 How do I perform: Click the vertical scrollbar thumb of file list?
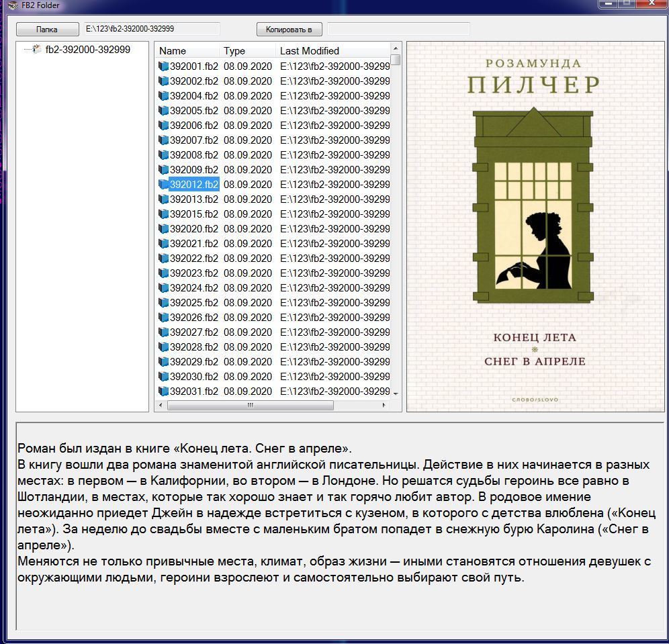click(396, 60)
